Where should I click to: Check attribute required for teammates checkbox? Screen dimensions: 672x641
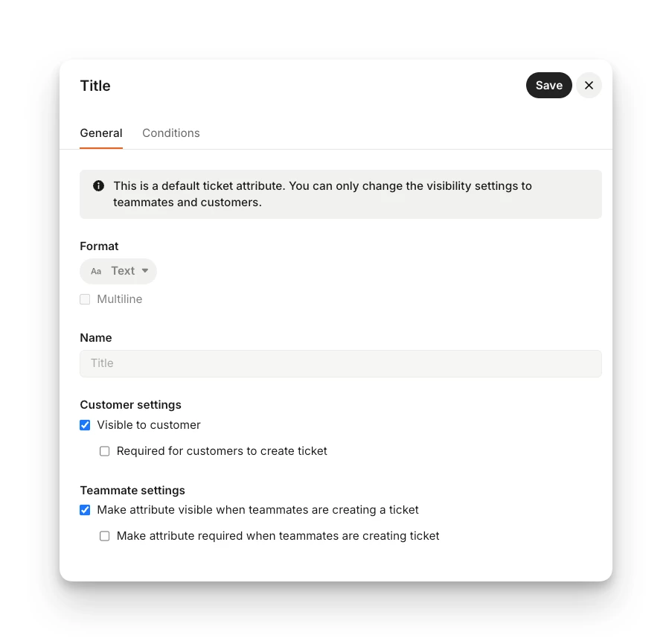pyautogui.click(x=105, y=536)
